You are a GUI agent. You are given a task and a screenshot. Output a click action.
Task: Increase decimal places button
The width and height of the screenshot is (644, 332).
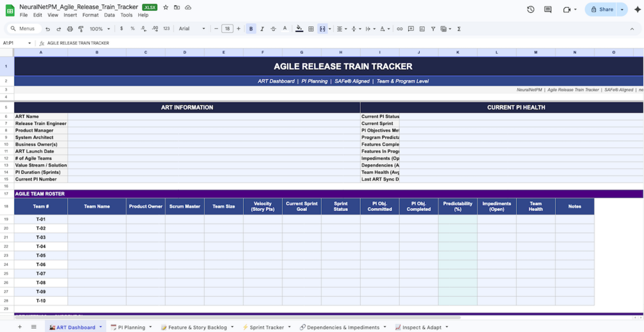(155, 29)
